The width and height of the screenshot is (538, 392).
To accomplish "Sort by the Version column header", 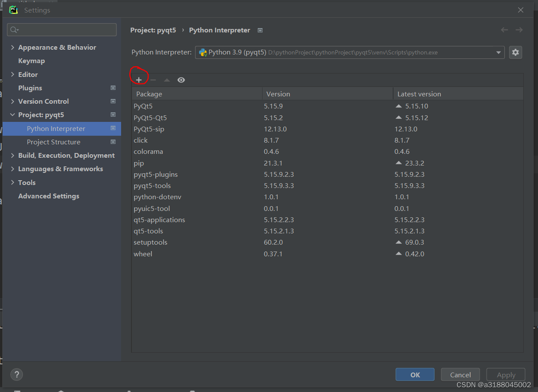I will [327, 94].
